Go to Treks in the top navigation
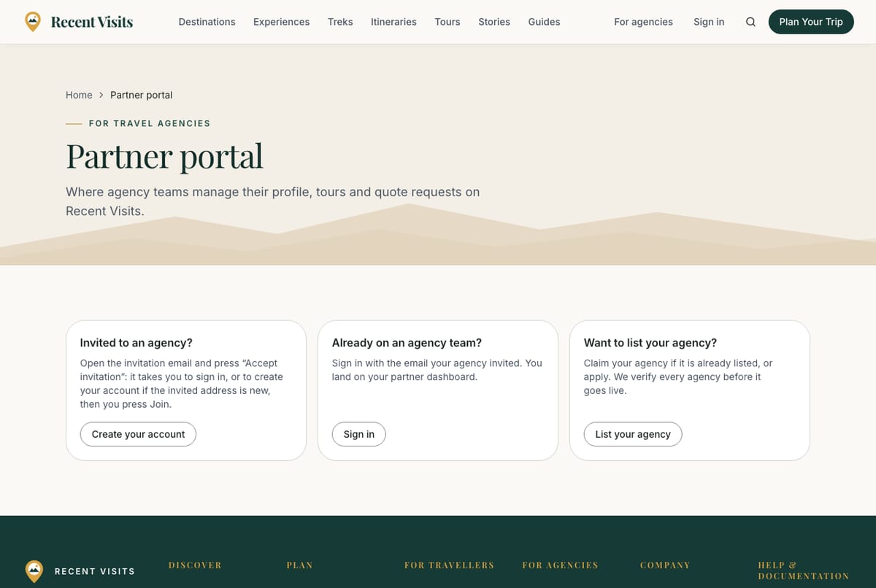The image size is (876, 588). (340, 22)
